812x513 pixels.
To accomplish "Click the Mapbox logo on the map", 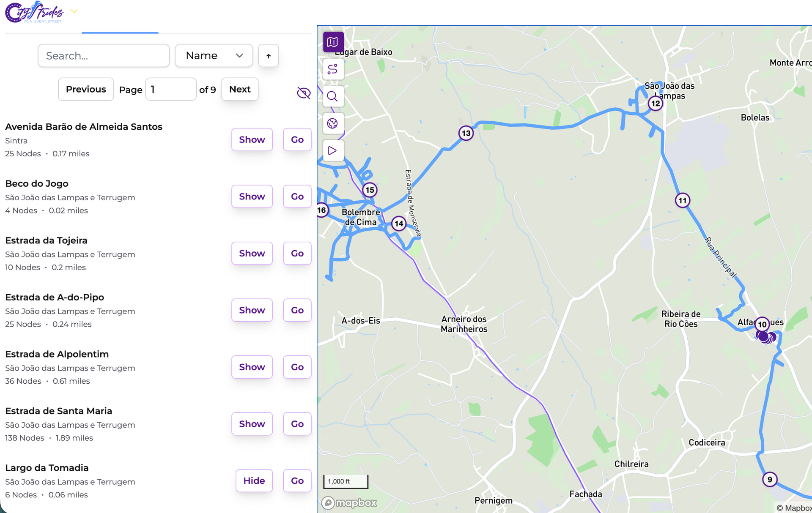I will pos(349,502).
